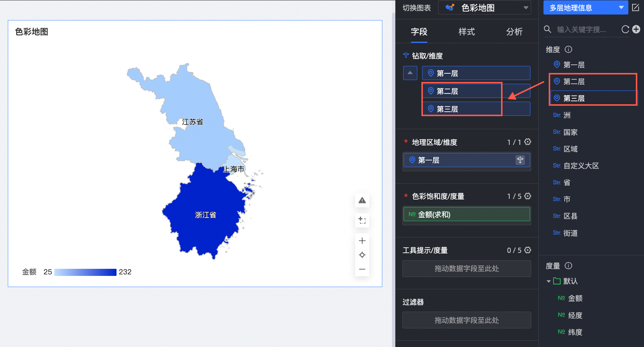Click the map warning triangle icon
The image size is (644, 347).
tap(362, 200)
